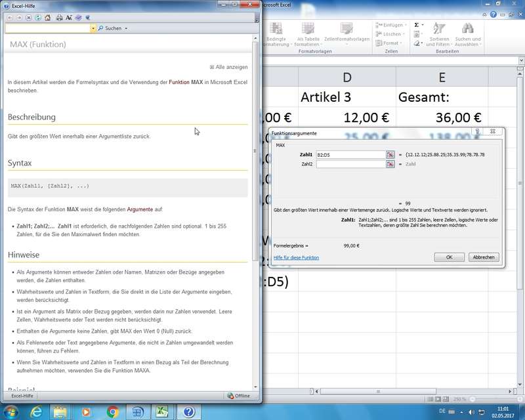Image resolution: width=525 pixels, height=420 pixels.
Task: Open Google Chrome from the taskbar
Action: tap(112, 411)
